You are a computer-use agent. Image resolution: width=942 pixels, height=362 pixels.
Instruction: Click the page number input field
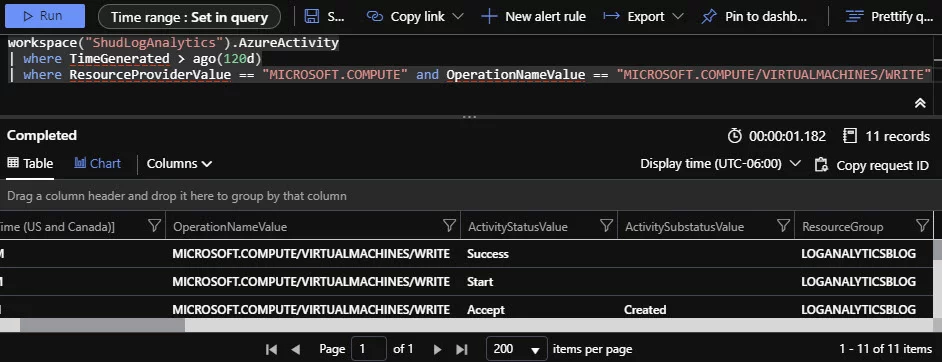pyautogui.click(x=368, y=349)
